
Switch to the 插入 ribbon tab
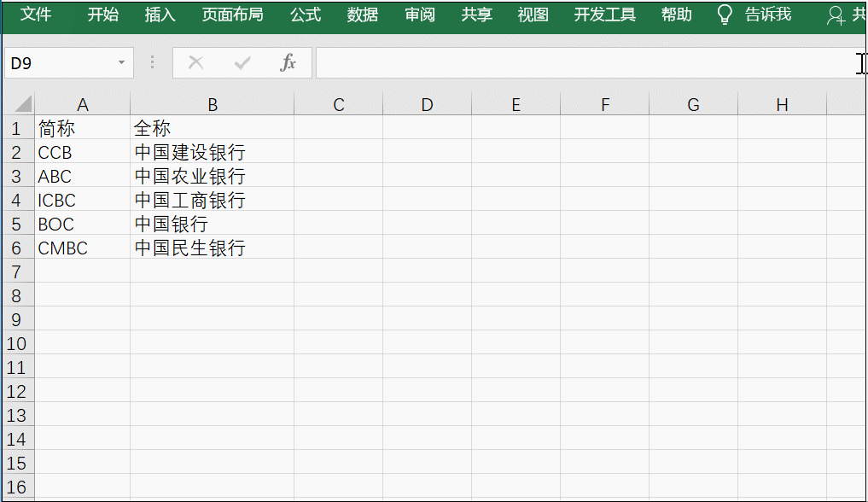[x=159, y=15]
